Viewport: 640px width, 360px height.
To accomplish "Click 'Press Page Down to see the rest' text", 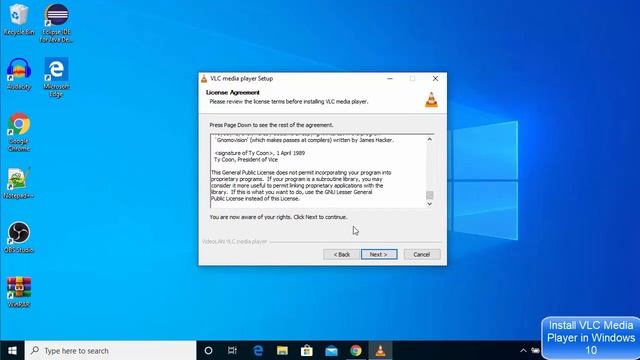I will pyautogui.click(x=271, y=125).
